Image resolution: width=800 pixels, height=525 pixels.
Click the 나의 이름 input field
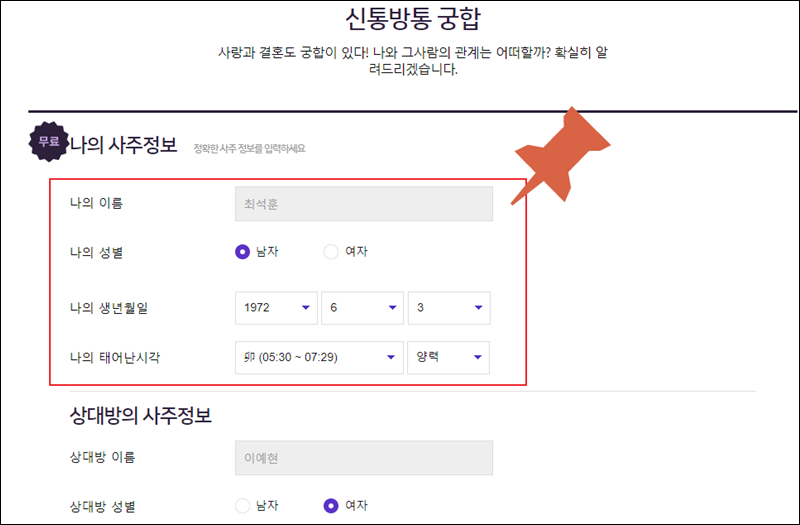tap(364, 204)
